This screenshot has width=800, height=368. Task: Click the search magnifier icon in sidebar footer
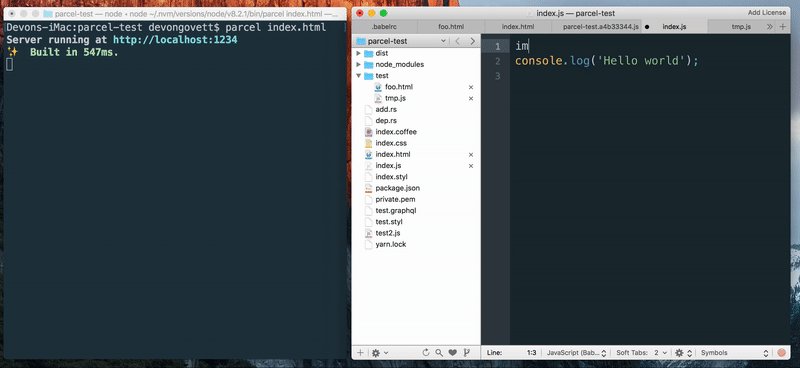click(x=439, y=353)
